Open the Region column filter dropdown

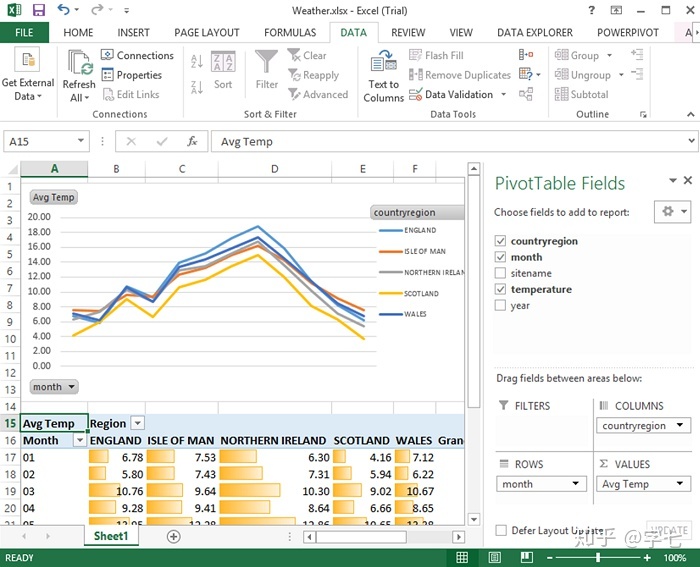tap(138, 423)
